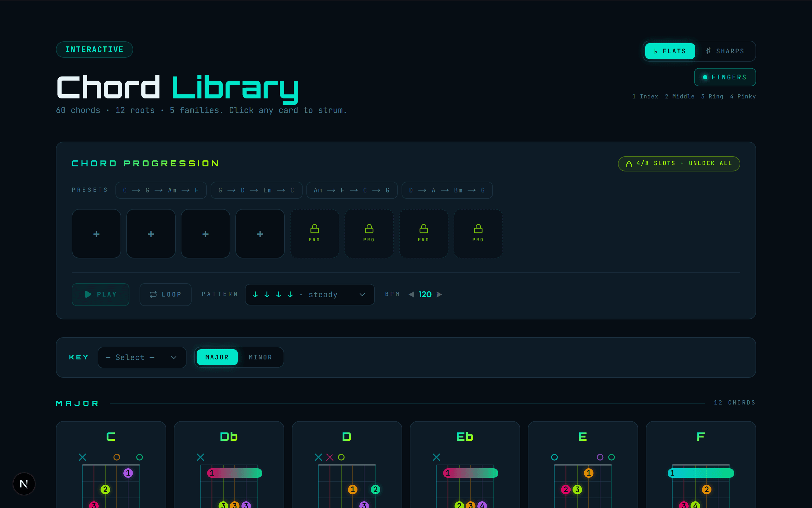Image resolution: width=812 pixels, height=508 pixels.
Task: Add a chord to the first empty slot
Action: (96, 234)
